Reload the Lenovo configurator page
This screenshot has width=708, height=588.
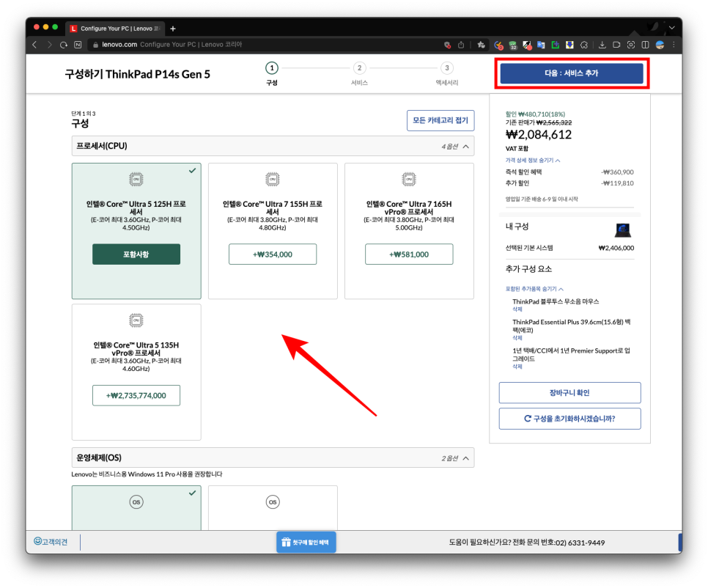tap(64, 45)
